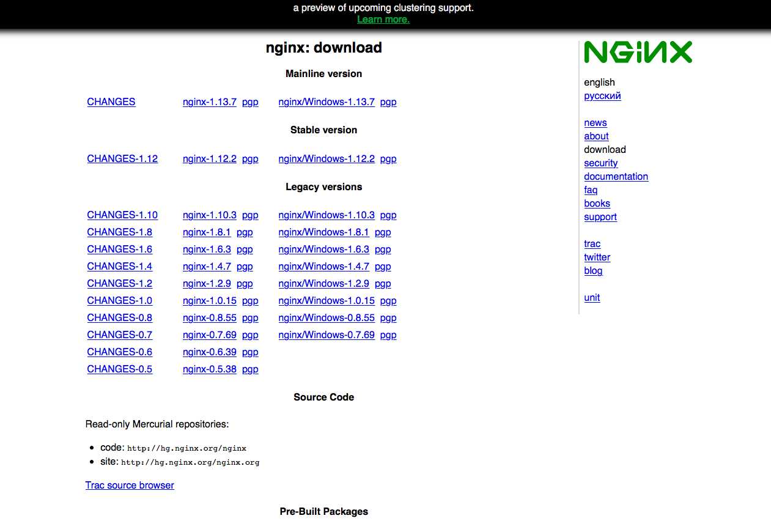The width and height of the screenshot is (771, 532).
Task: Open pgp signature for nginx-1.13.7
Action: click(250, 102)
